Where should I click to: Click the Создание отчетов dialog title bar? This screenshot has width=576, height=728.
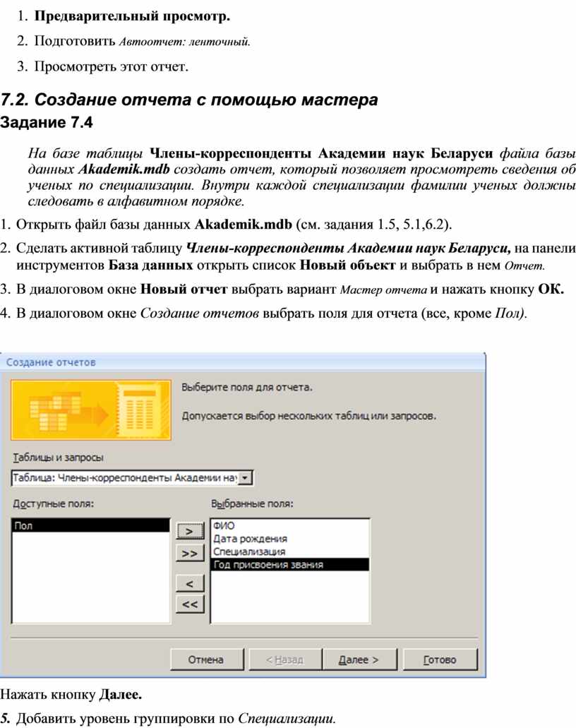(x=243, y=362)
